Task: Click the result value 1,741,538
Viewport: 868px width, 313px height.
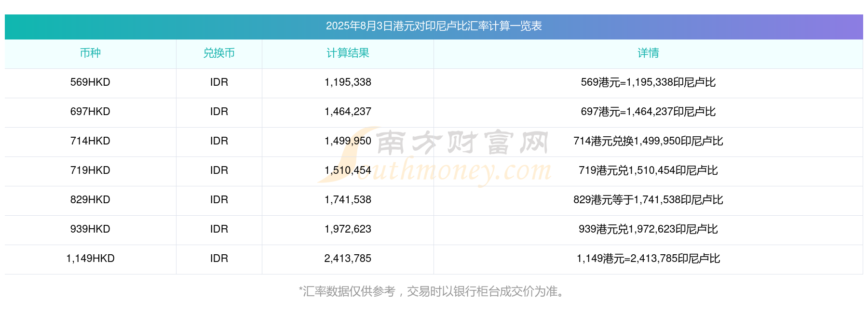Action: 348,200
